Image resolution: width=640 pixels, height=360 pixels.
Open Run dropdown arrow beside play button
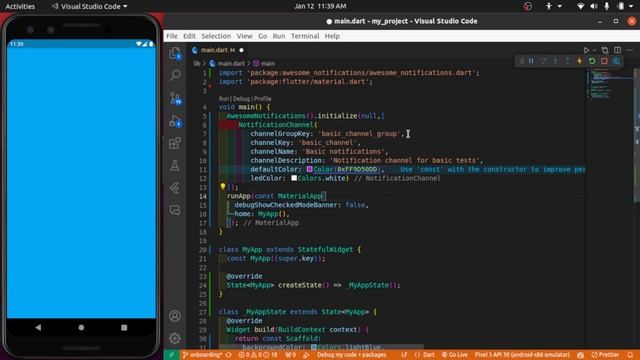click(x=594, y=50)
